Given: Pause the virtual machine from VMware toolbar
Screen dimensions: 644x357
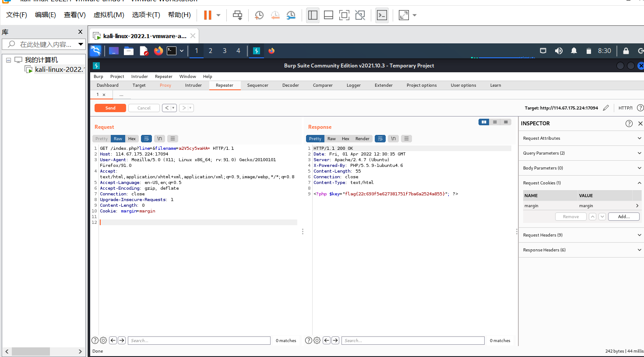Looking at the screenshot, I should pos(208,15).
